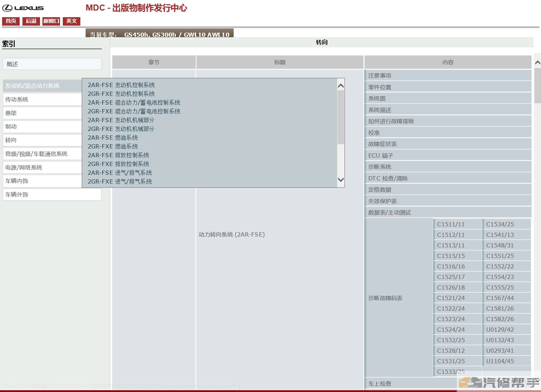Select 概述 in the index
The image size is (541, 392).
[x=52, y=64]
